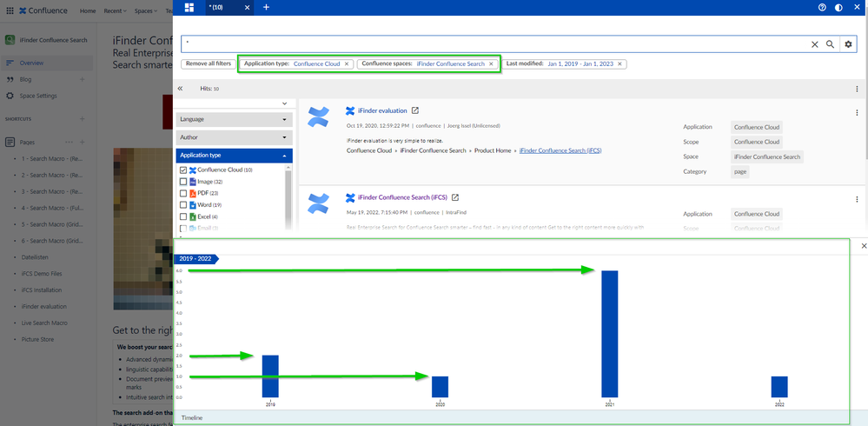Check the Word application type

tap(183, 205)
